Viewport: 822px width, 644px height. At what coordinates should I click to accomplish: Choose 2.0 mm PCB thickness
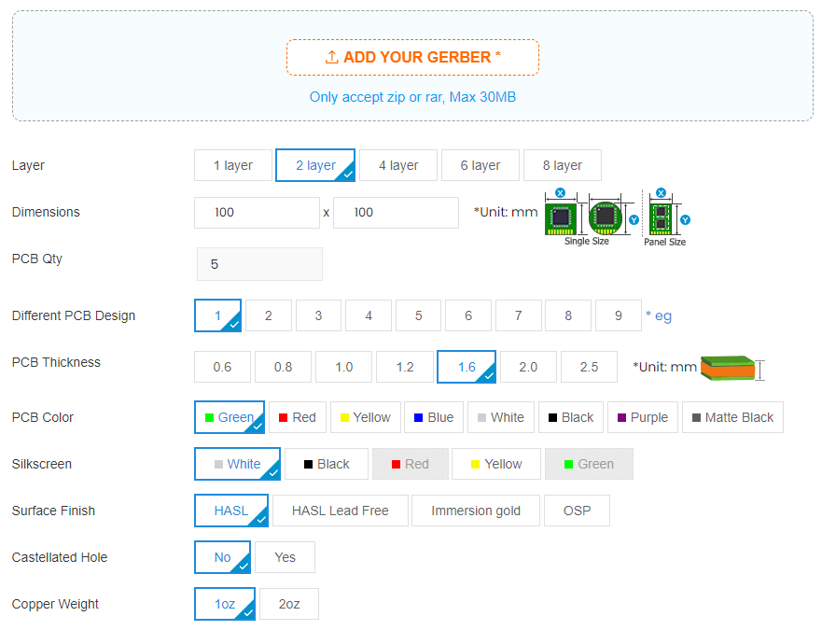(528, 367)
